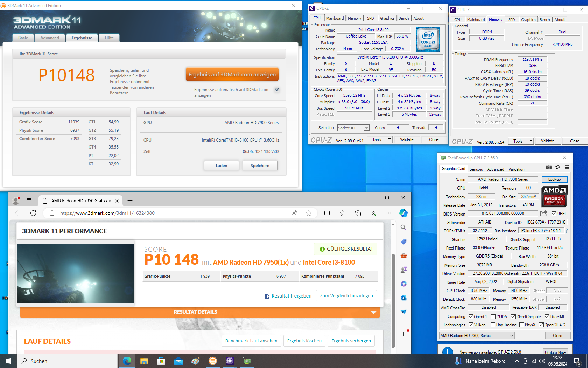Open the GPU selection dropdown in GPU-Z
The height and width of the screenshot is (368, 588).
pyautogui.click(x=477, y=336)
